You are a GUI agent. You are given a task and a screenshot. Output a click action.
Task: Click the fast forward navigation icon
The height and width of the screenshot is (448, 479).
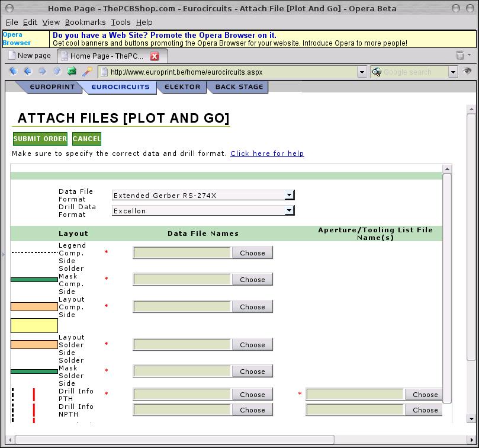tap(57, 72)
